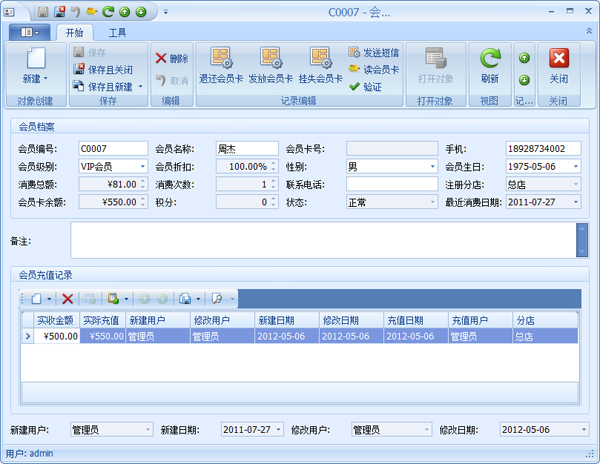Click the 充值用户 column header
Viewport: 600px width, 464px height.
click(481, 320)
